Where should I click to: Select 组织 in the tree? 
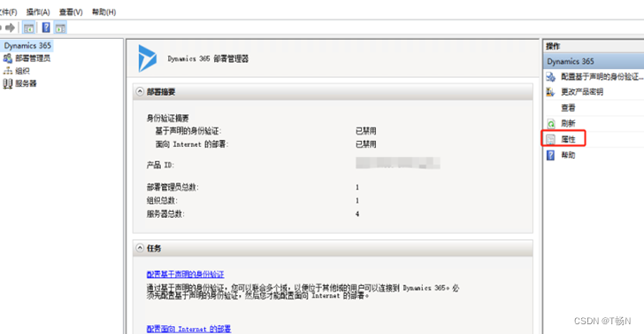(23, 71)
